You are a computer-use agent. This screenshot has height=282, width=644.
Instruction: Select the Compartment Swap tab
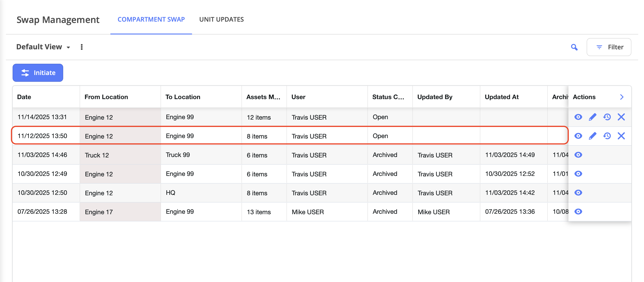pos(151,20)
